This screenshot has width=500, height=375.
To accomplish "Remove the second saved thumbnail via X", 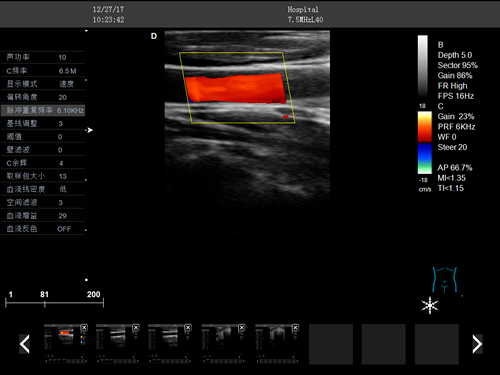I will [x=136, y=328].
